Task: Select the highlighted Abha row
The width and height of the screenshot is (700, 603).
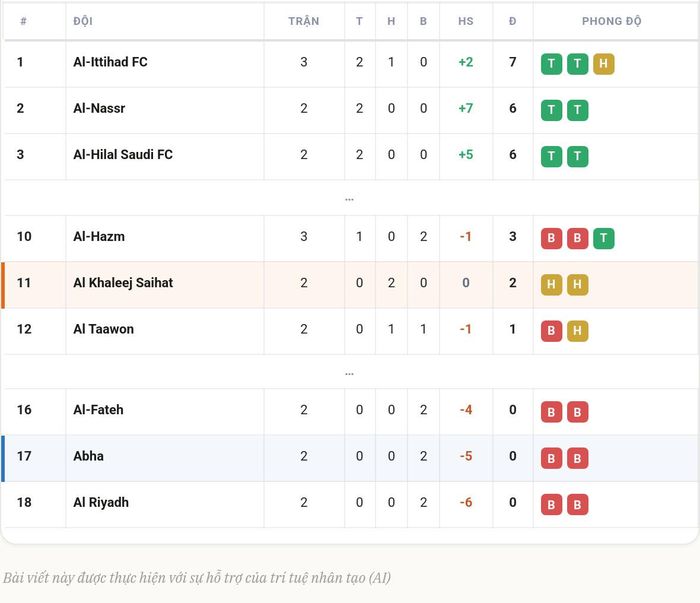Action: pyautogui.click(x=350, y=458)
